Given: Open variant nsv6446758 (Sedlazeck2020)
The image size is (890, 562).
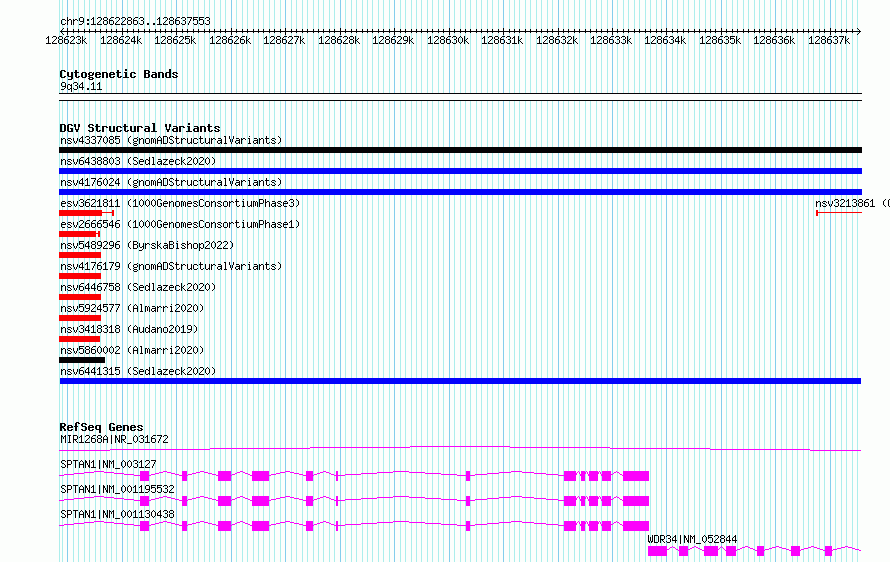Looking at the screenshot, I should pos(138,287).
